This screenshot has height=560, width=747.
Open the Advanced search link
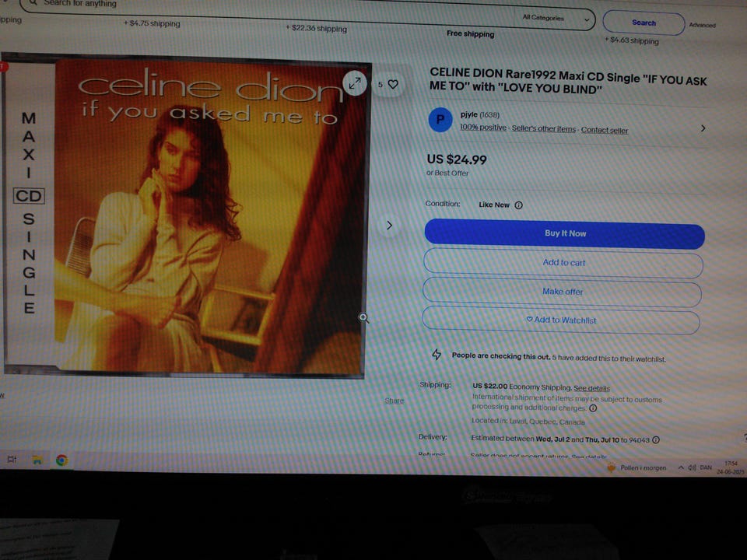click(702, 25)
